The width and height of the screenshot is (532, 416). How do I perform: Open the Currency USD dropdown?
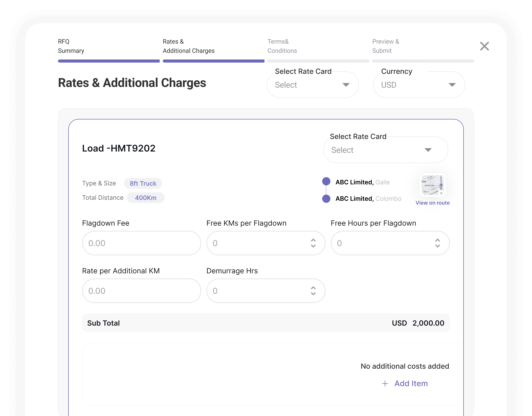point(419,85)
